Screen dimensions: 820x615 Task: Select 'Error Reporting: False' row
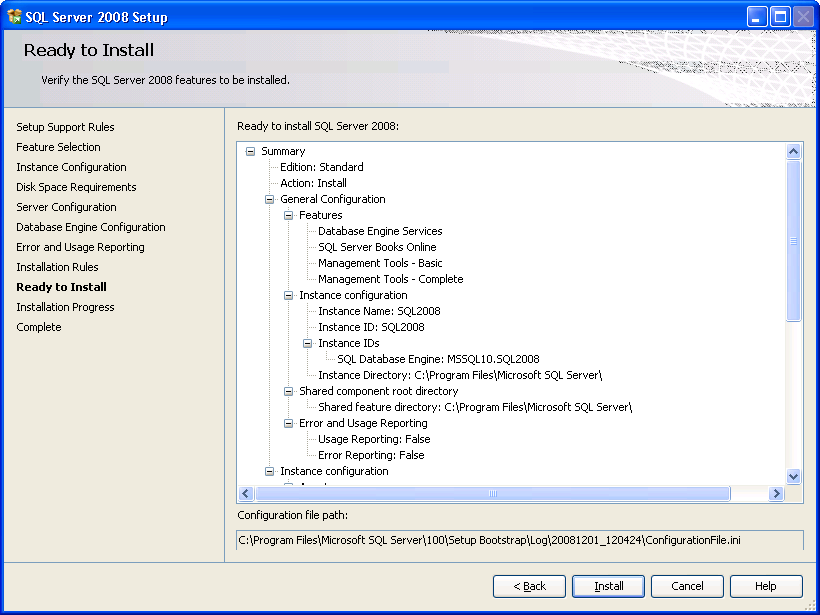(371, 455)
